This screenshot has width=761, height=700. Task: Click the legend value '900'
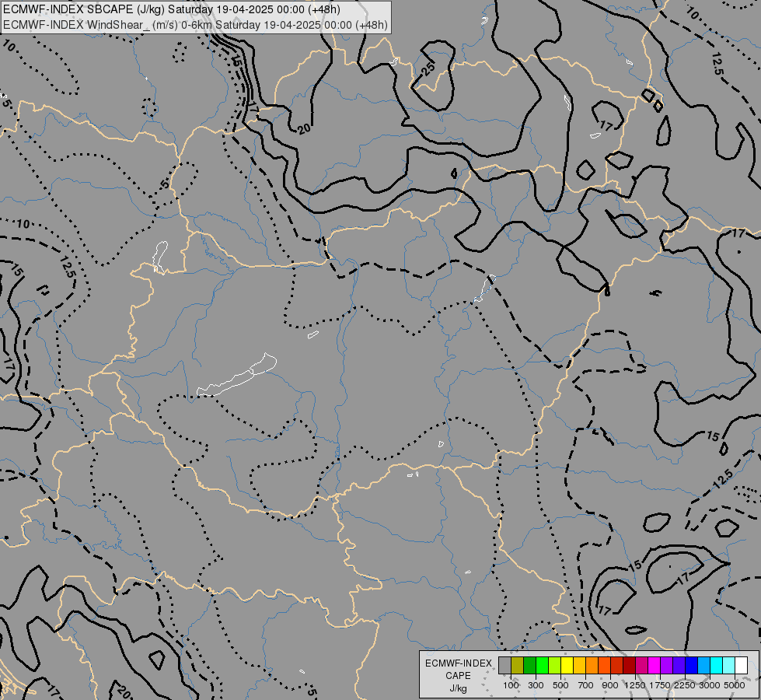(x=610, y=685)
